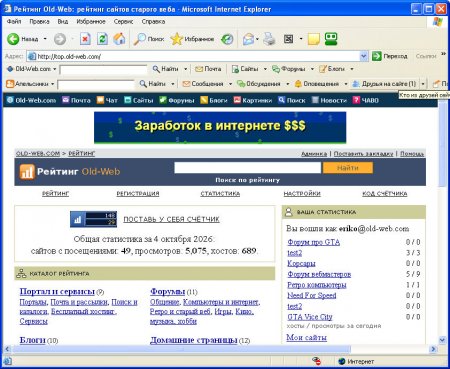The width and height of the screenshot is (450, 369).
Task: Open GTA Vice City site stats
Action: tap(310, 317)
